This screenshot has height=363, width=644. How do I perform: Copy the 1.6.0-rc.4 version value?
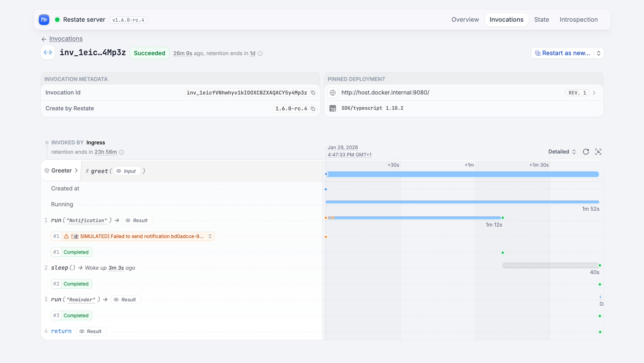(x=313, y=109)
